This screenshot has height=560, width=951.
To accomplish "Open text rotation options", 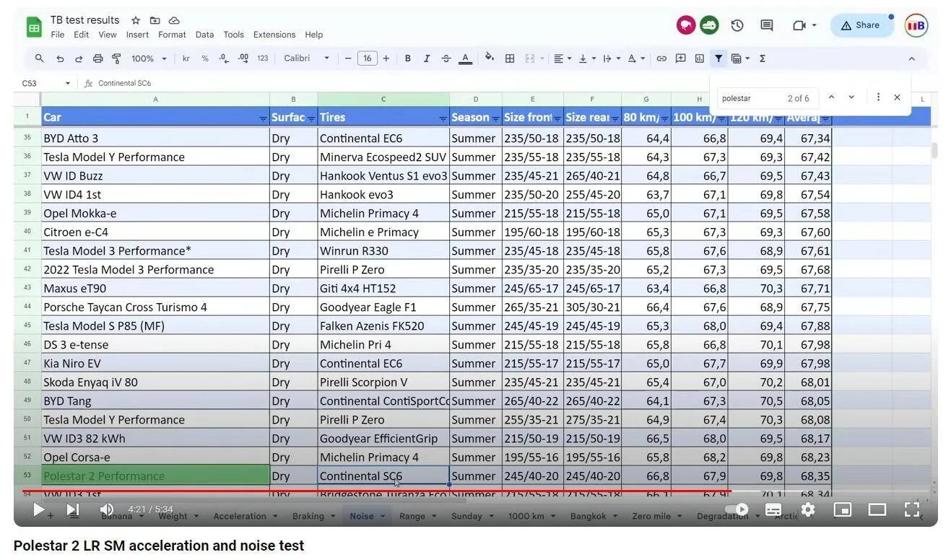I will 635,58.
